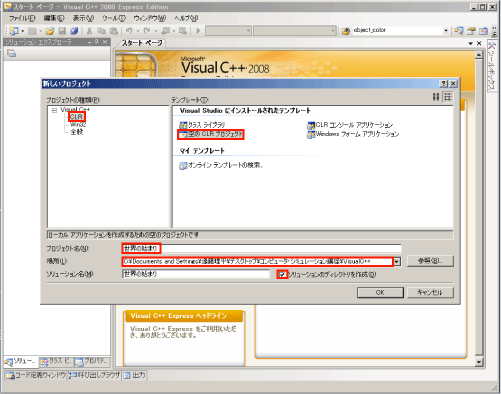Viewport: 501px width, 394px height.
Task: Collapse the Visual C++ tree node
Action: coord(54,110)
